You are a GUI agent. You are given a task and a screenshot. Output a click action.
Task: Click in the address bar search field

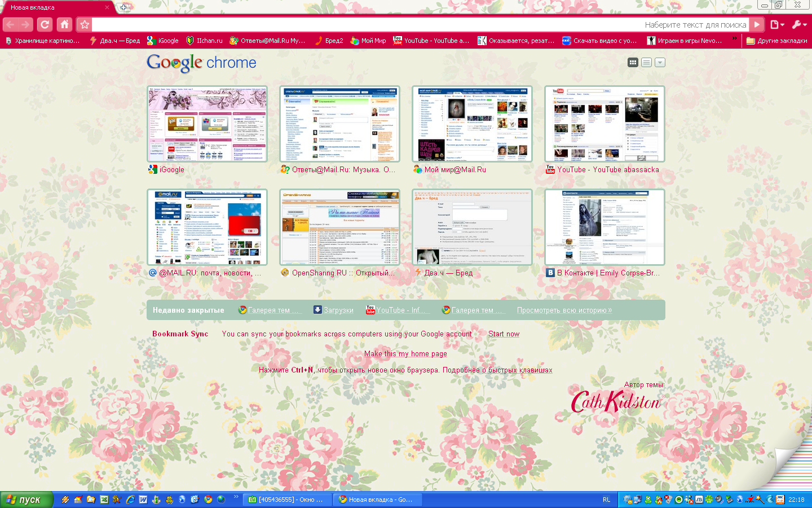point(420,24)
